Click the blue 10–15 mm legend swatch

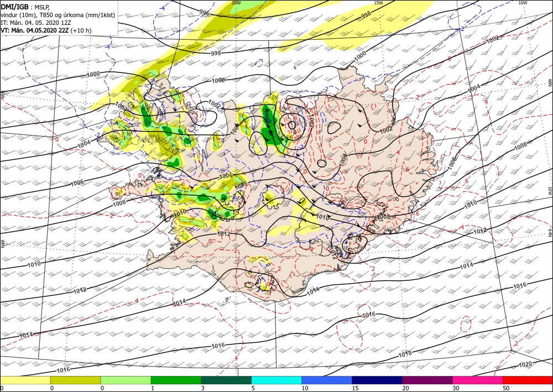[327, 380]
